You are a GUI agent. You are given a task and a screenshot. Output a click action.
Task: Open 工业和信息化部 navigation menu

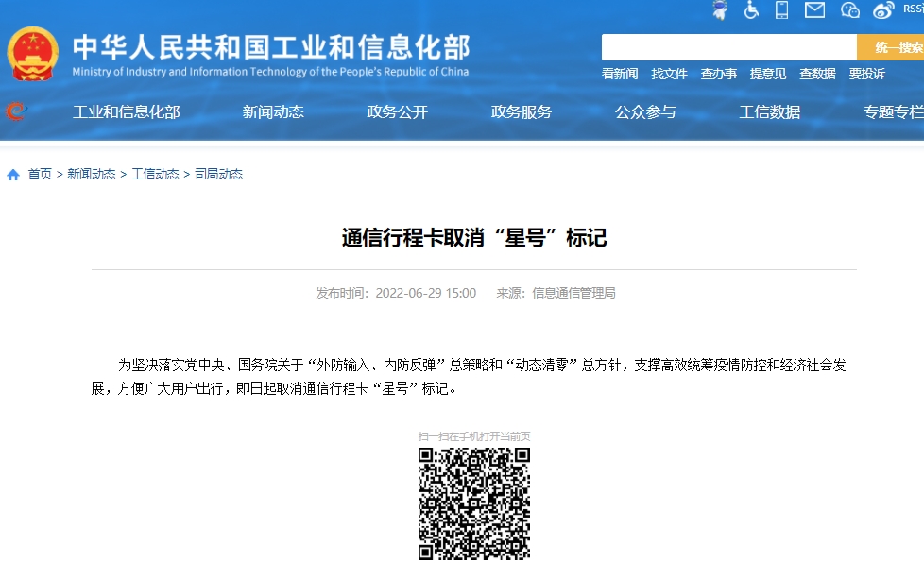pos(126,111)
